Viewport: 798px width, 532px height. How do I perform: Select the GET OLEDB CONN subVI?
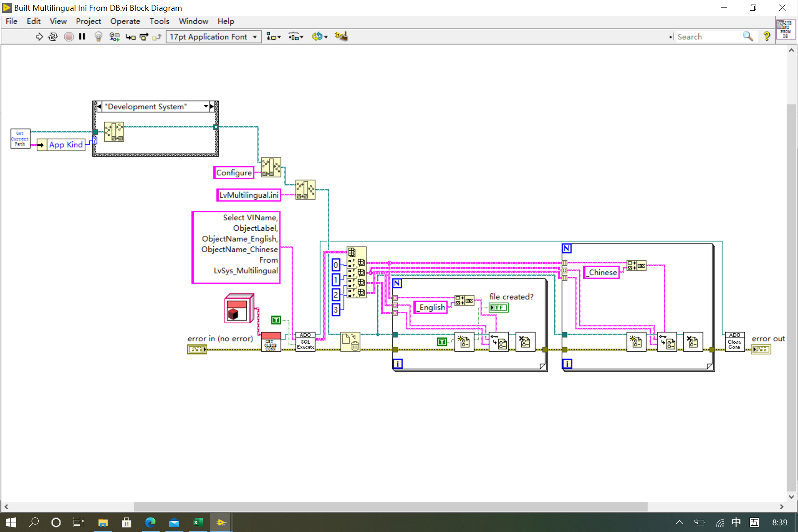(x=271, y=342)
